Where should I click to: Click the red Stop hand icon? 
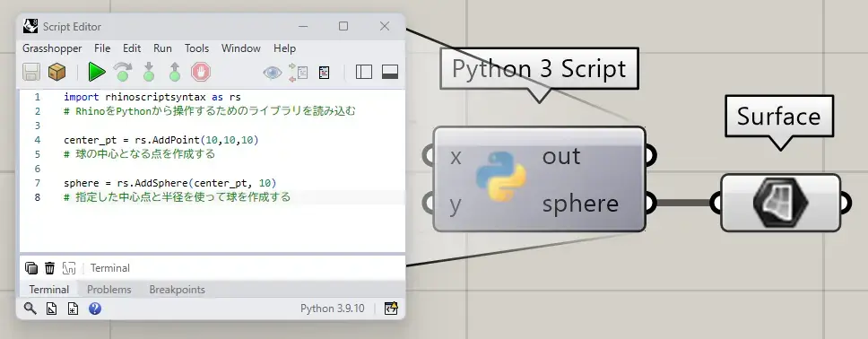[201, 72]
